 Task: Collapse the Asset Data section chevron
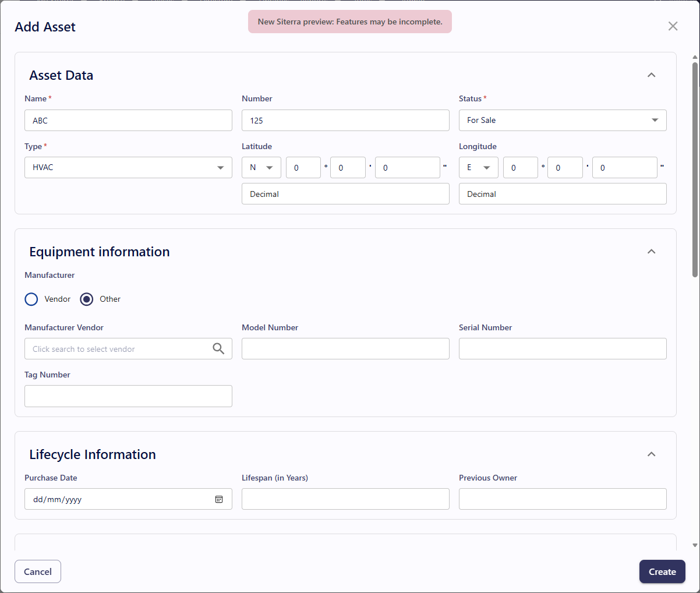coord(652,75)
